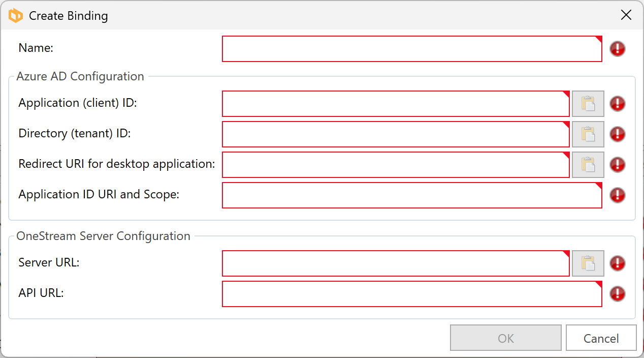Click the error indicator next to Name field
Screen dimensions: 644x358
(618, 49)
